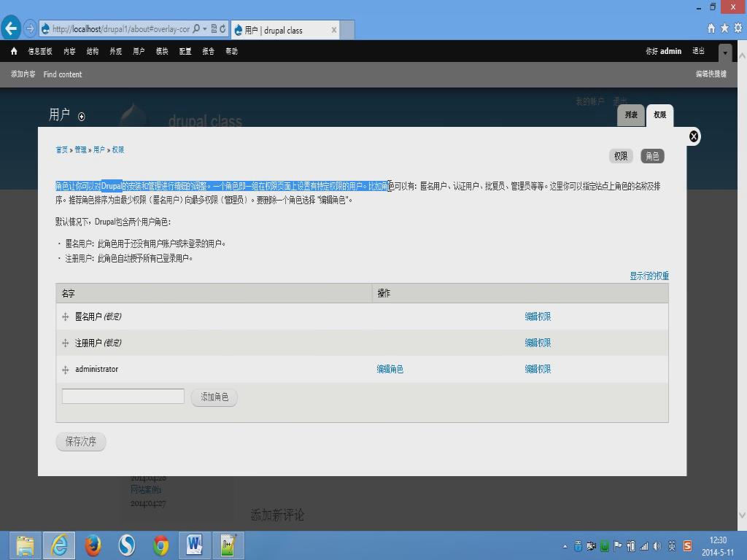
Task: Open Sogou browser from the taskbar
Action: click(127, 545)
